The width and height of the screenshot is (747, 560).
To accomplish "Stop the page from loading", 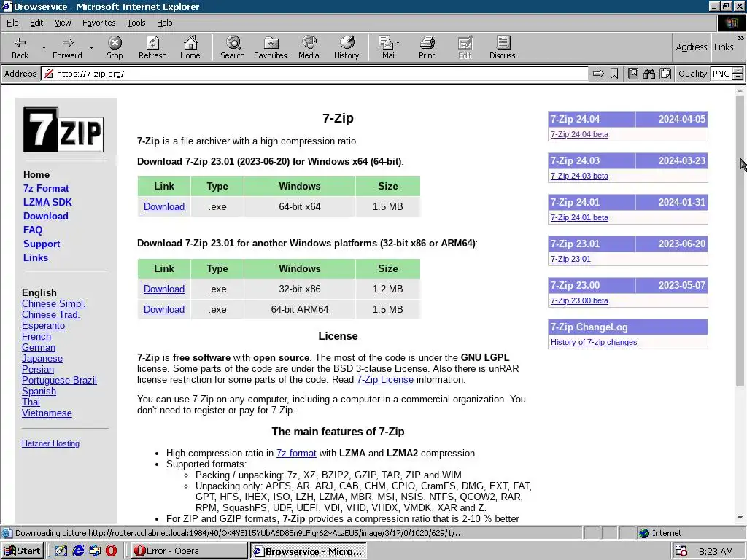I will (x=115, y=47).
